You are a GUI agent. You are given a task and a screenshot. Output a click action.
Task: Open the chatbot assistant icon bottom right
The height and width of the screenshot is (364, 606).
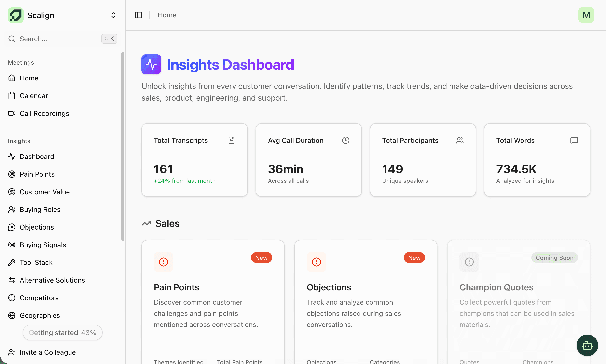tap(587, 345)
